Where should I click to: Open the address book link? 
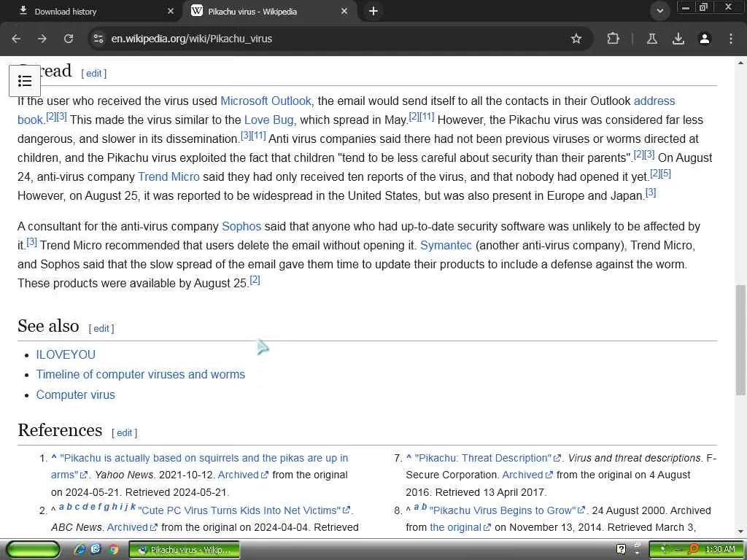pos(654,101)
